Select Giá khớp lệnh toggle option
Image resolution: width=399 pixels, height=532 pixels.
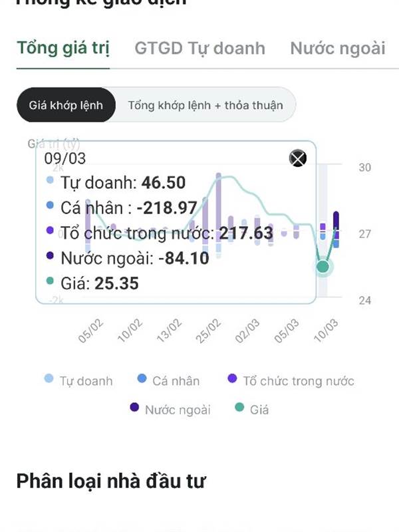66,105
